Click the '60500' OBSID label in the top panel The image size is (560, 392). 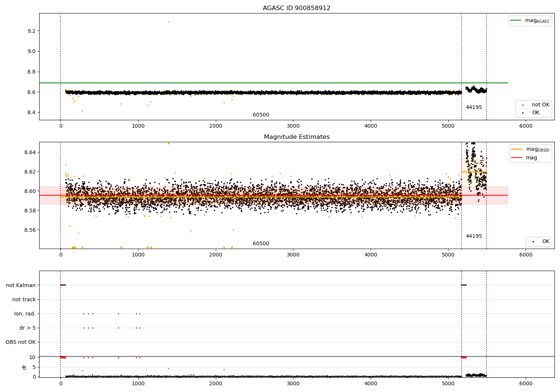261,115
